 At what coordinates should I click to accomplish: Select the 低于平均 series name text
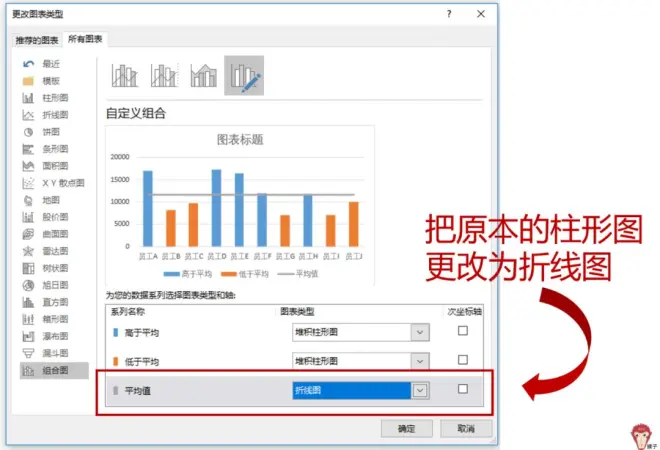(x=142, y=362)
